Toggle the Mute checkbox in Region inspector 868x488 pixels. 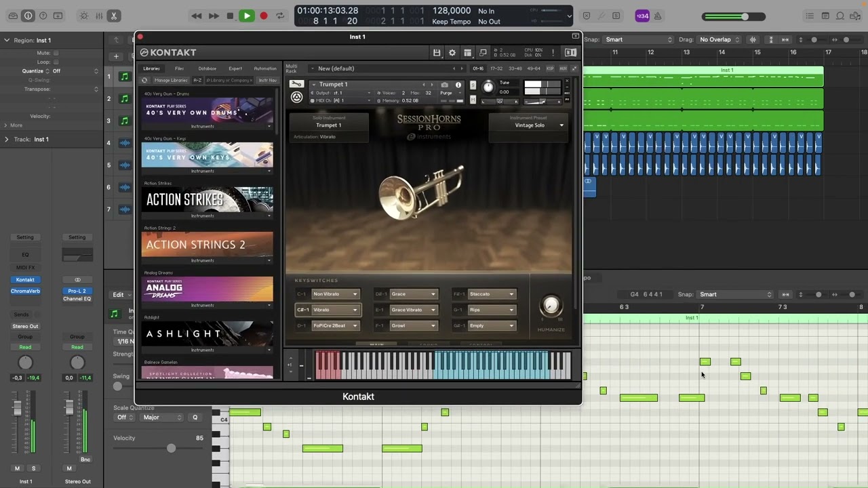pyautogui.click(x=56, y=53)
